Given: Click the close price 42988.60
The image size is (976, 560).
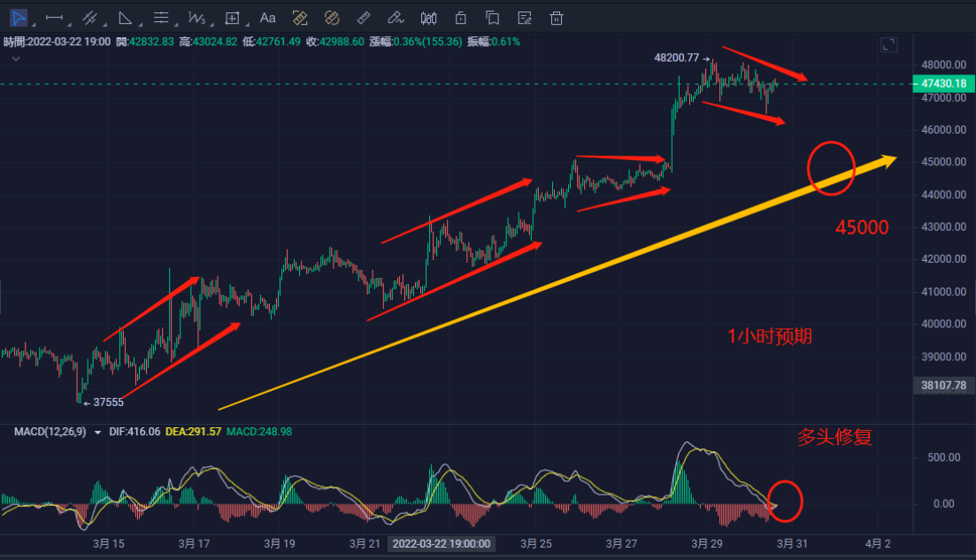Looking at the screenshot, I should (342, 42).
